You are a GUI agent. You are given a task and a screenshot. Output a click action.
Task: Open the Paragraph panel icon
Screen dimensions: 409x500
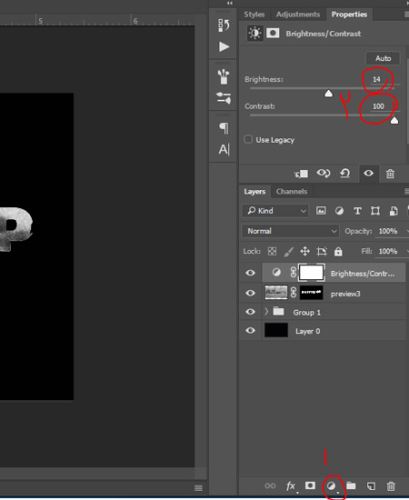click(x=224, y=128)
